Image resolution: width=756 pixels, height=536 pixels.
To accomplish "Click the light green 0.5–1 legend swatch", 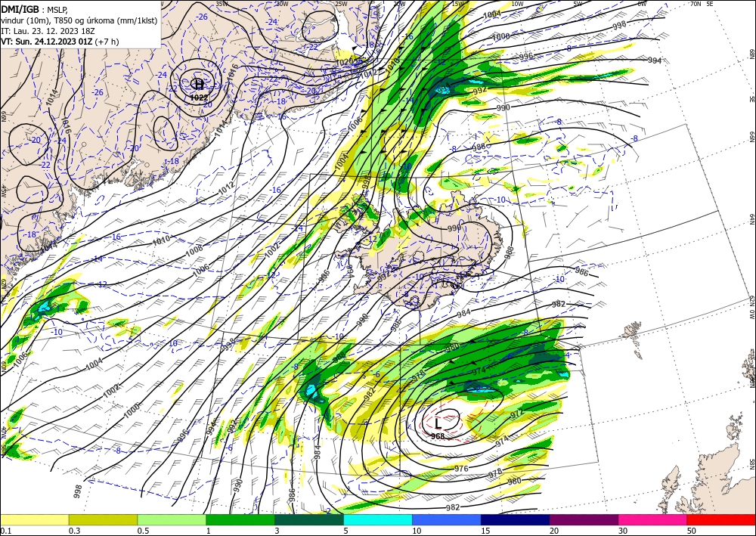I will click(172, 519).
